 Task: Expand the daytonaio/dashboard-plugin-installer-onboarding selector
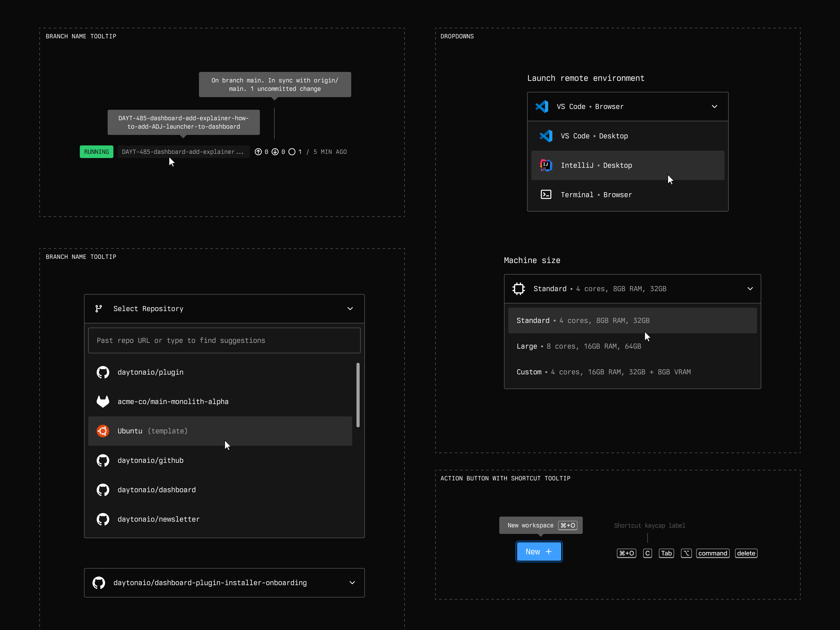(352, 582)
